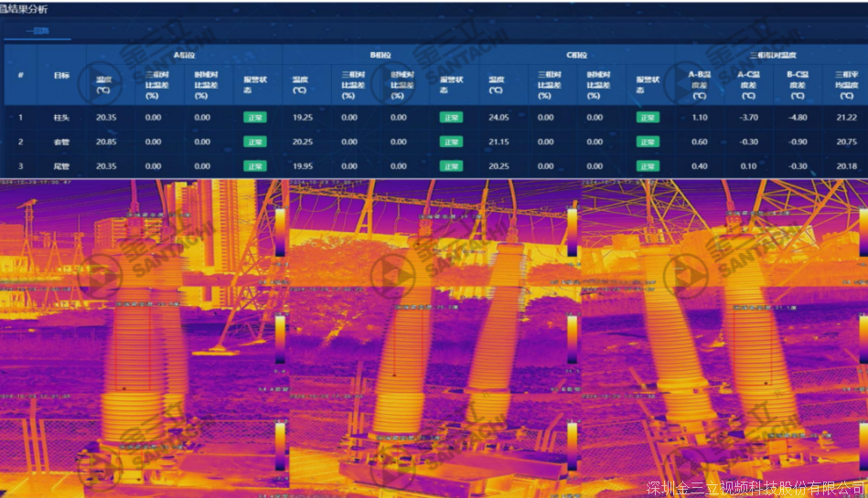This screenshot has height=498, width=868.
Task: Click color scale bar on top-middle thermal image
Action: click(572, 232)
